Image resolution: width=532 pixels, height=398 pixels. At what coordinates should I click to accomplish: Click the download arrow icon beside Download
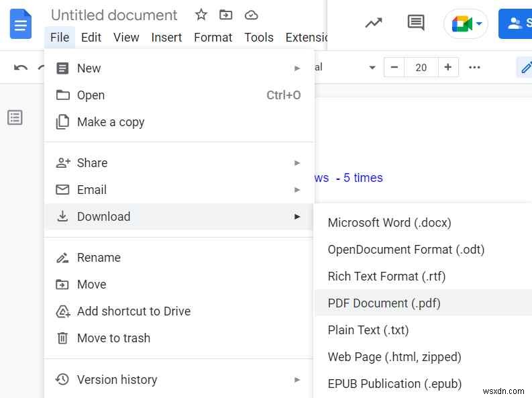pyautogui.click(x=62, y=216)
